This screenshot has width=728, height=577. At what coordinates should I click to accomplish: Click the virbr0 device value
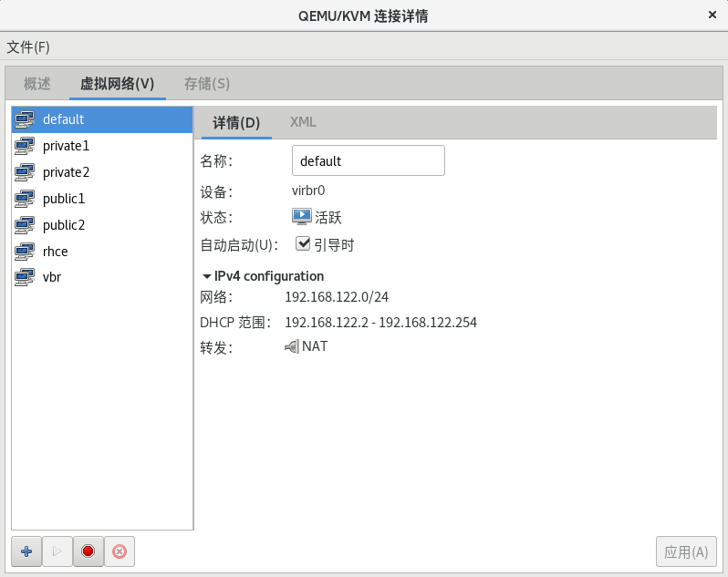[x=308, y=191]
